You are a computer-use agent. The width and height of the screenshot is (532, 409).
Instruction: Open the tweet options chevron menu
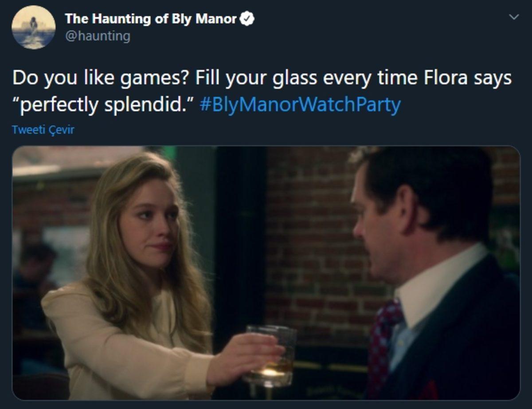click(514, 17)
